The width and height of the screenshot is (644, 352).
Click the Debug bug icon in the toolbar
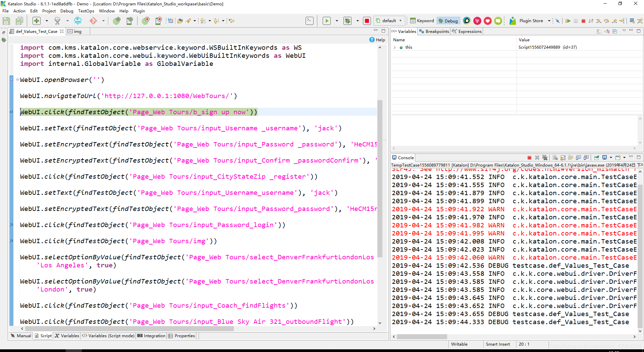(347, 21)
